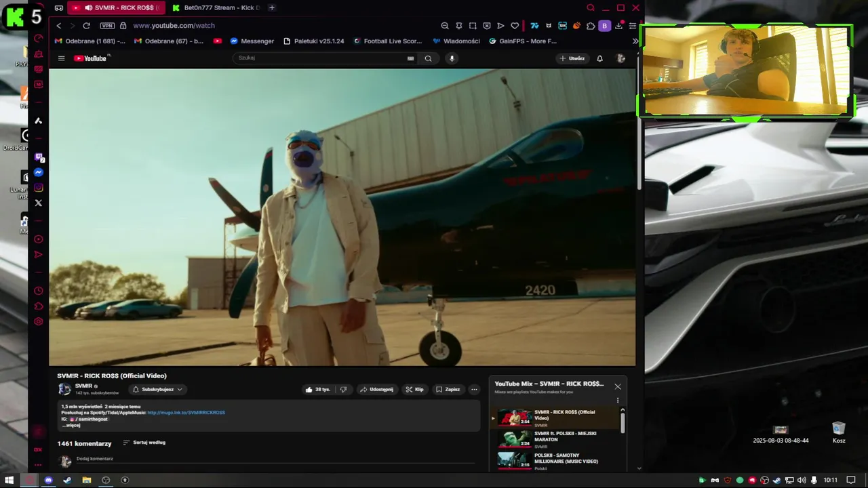The height and width of the screenshot is (488, 868).
Task: Zoom out using address bar magnifier icon
Action: pos(445,26)
